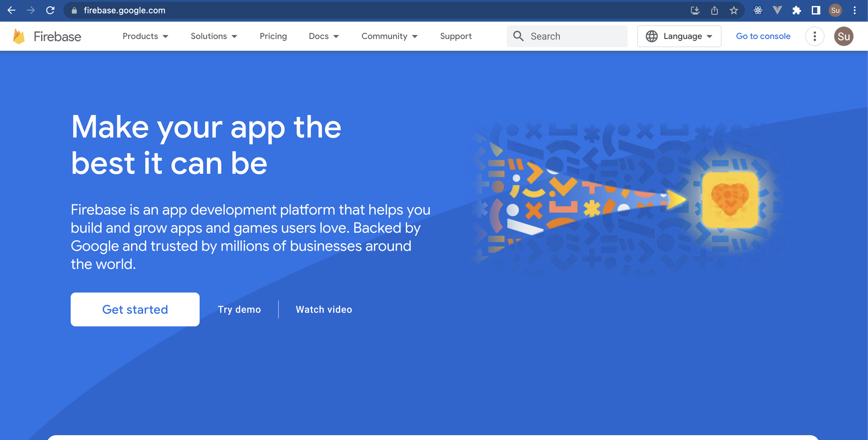Open the three-dot more options button on Firebase header
868x440 pixels.
click(x=815, y=36)
